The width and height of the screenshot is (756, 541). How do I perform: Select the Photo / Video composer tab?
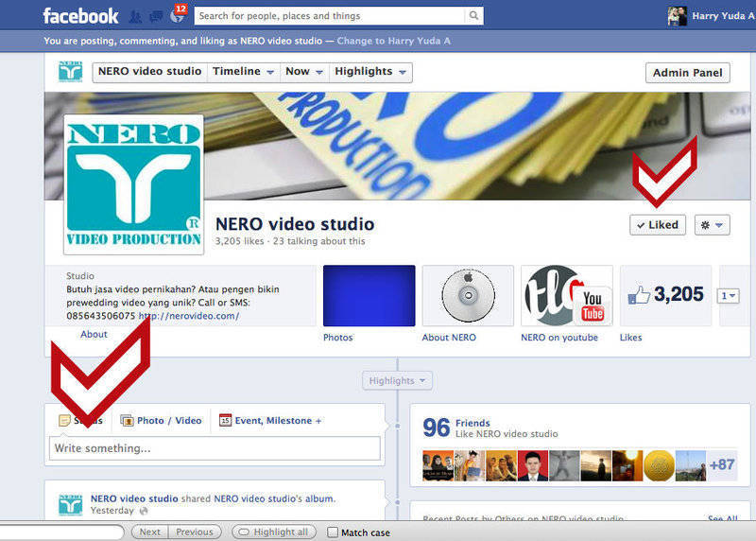161,421
